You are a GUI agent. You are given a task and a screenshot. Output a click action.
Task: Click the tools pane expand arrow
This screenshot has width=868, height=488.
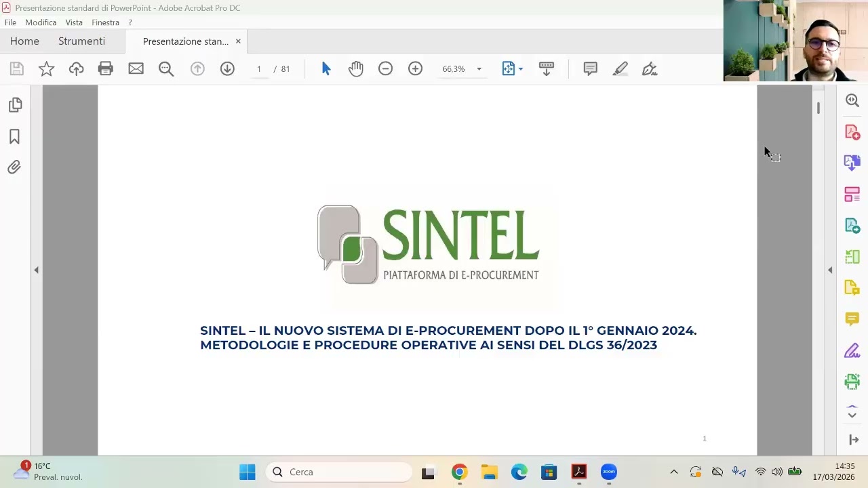(x=854, y=440)
